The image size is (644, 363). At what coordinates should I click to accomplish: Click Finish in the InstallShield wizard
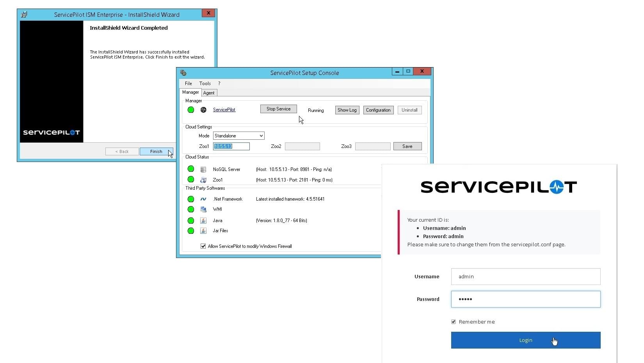click(x=156, y=151)
